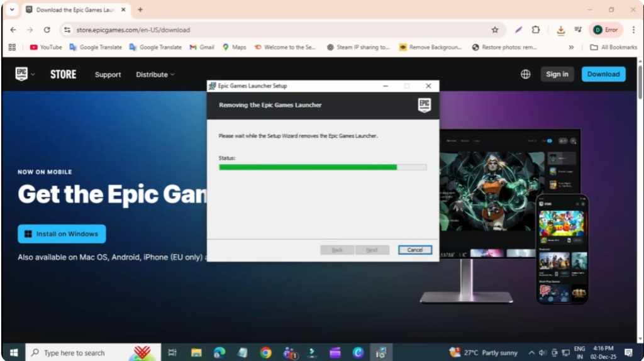Open the profile Error button
Screen dimensions: 644x361
pos(606,30)
